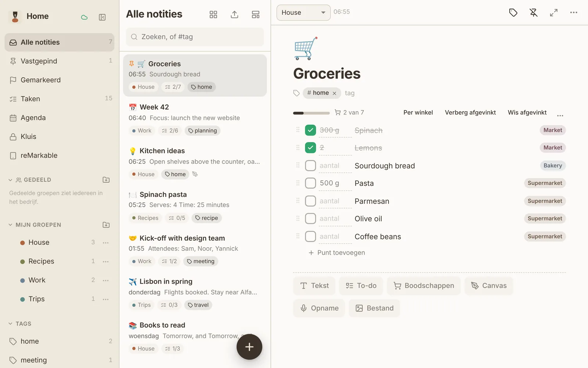Click the cloud sync status icon
Image resolution: width=588 pixels, height=368 pixels.
pyautogui.click(x=84, y=17)
